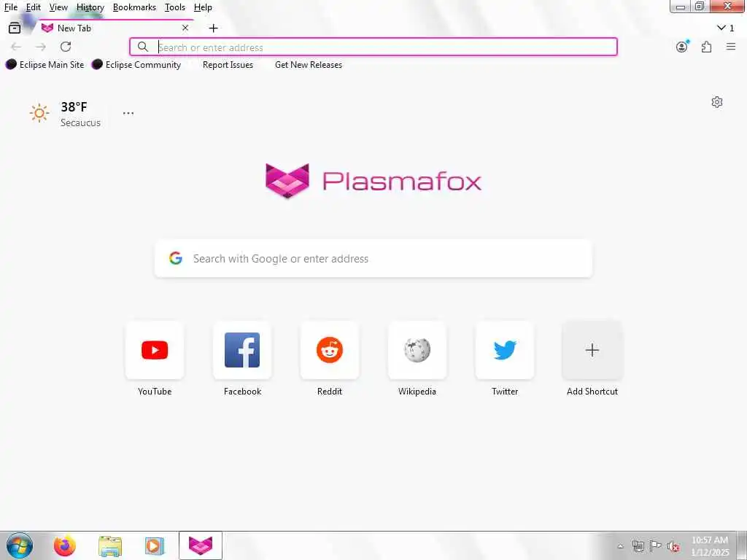This screenshot has height=560, width=747.
Task: Click the Wikipedia label text
Action: click(x=417, y=392)
